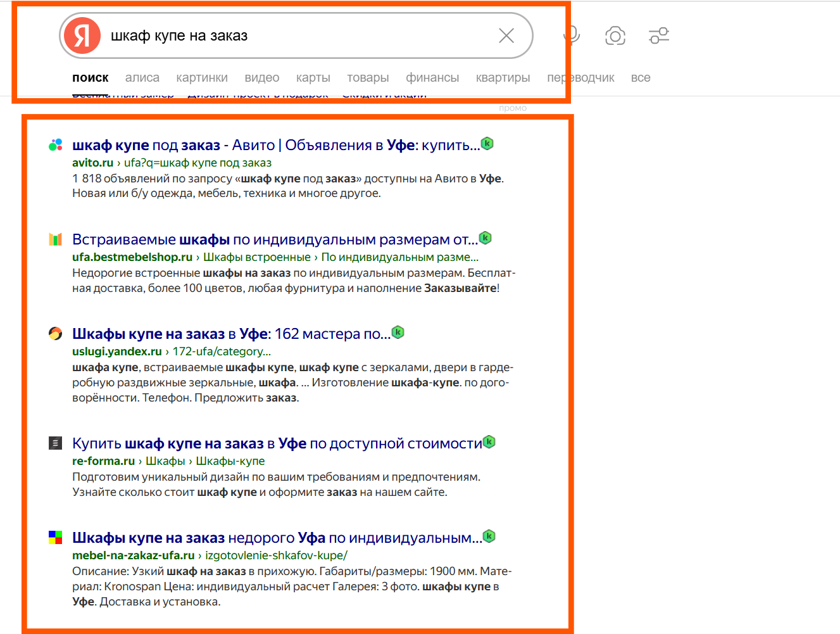Open the видео tab
The image size is (840, 634).
pyautogui.click(x=261, y=78)
